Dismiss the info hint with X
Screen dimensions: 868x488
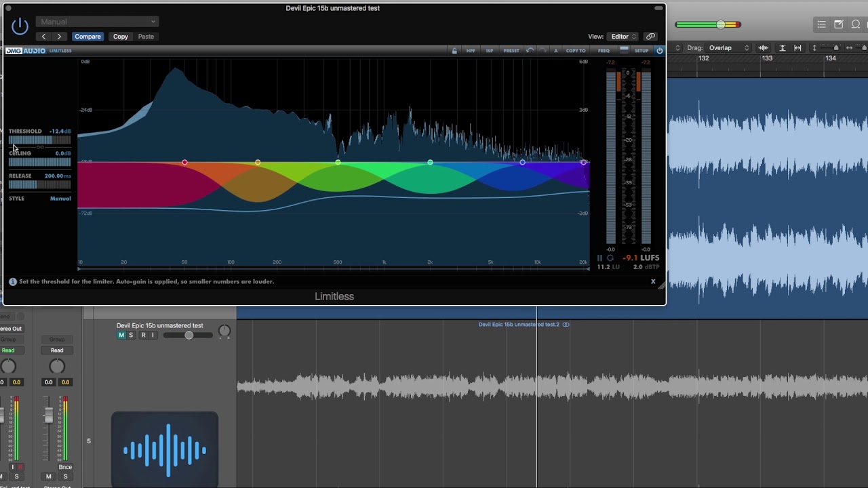653,281
